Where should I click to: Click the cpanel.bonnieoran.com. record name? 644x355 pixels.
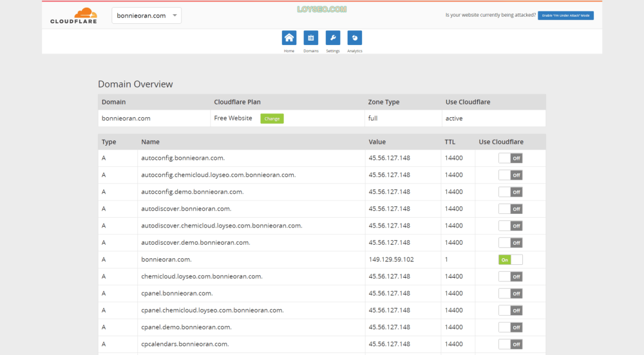click(176, 293)
